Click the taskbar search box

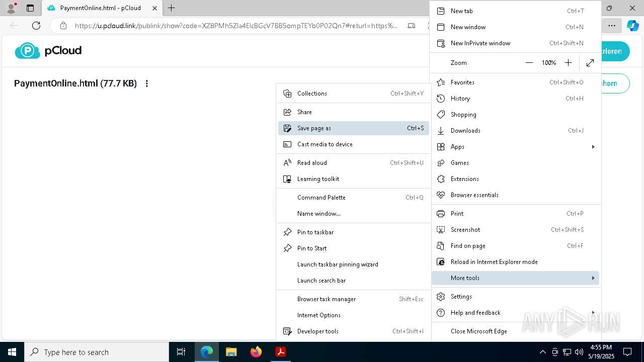pyautogui.click(x=97, y=352)
